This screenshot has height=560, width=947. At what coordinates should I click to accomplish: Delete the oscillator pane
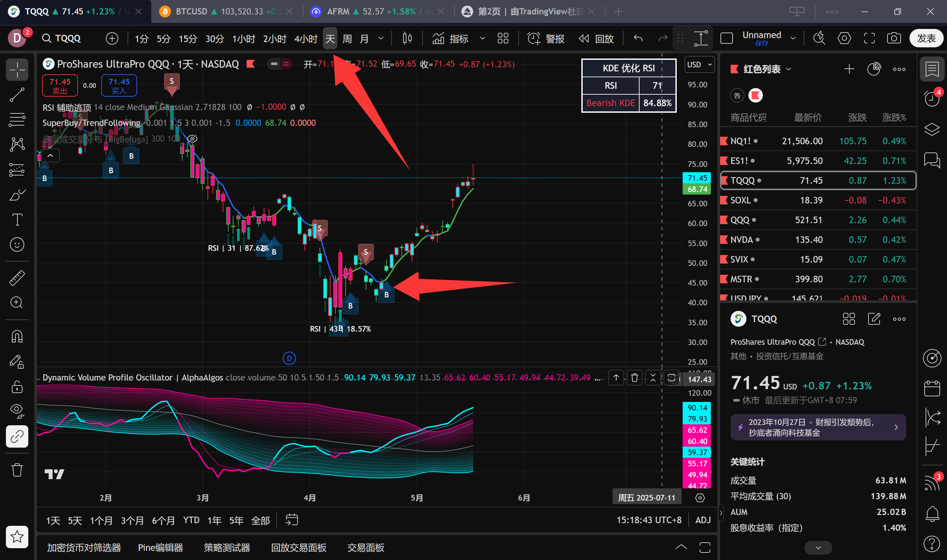[x=635, y=378]
